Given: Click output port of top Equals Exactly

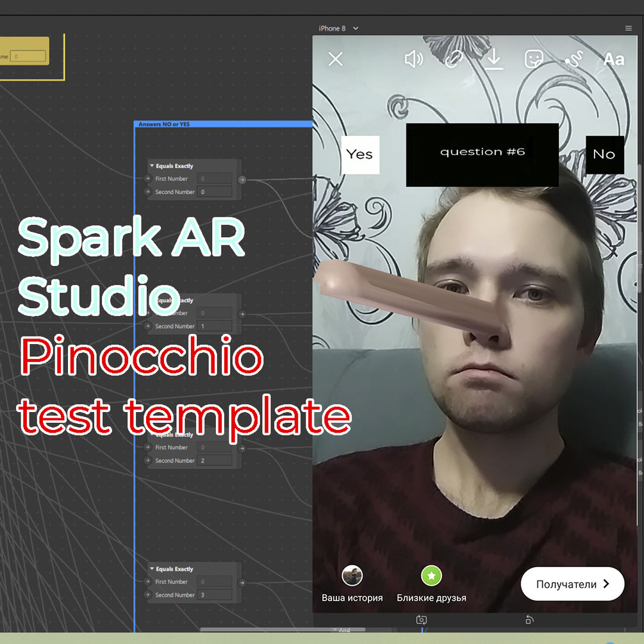Looking at the screenshot, I should point(242,179).
